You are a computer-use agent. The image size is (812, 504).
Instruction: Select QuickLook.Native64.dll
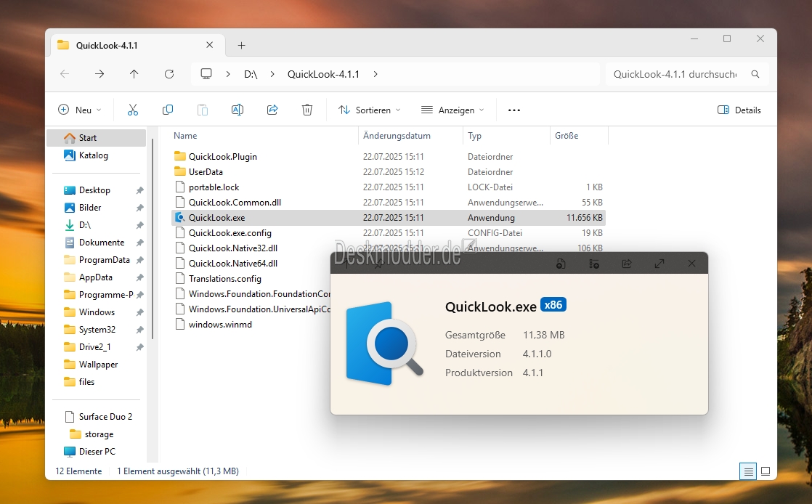pos(233,264)
